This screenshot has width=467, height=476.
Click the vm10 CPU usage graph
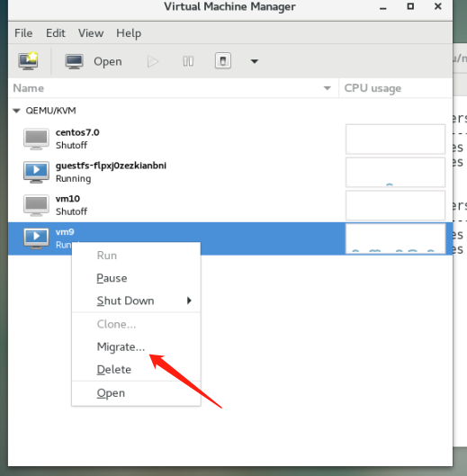tap(395, 205)
